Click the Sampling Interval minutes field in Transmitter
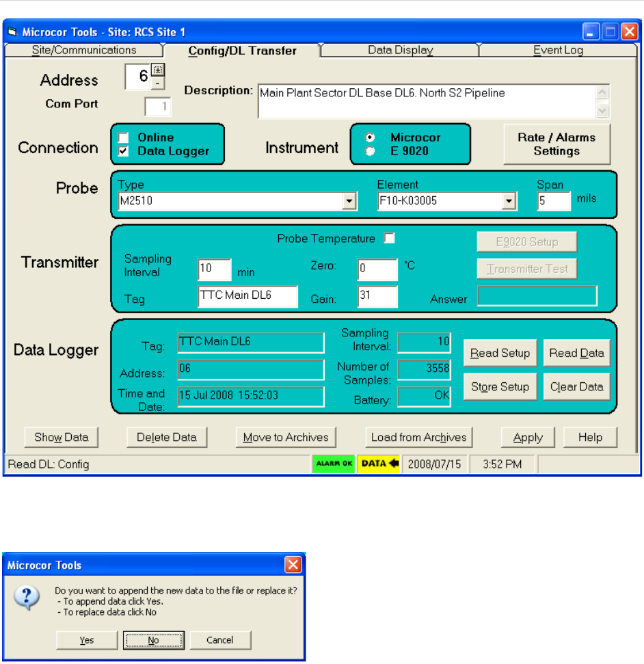This screenshot has width=644, height=664. coord(214,269)
